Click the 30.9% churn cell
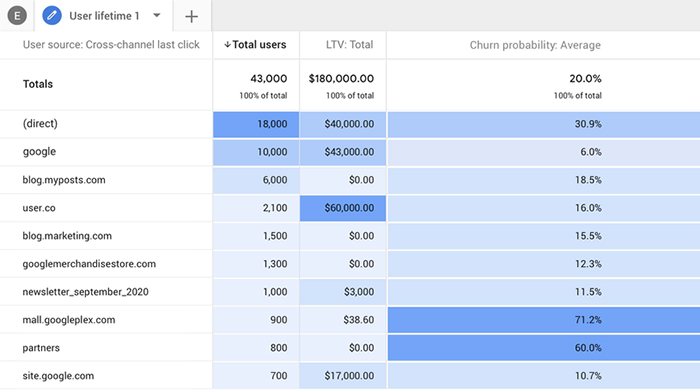The image size is (700, 390). [544, 124]
